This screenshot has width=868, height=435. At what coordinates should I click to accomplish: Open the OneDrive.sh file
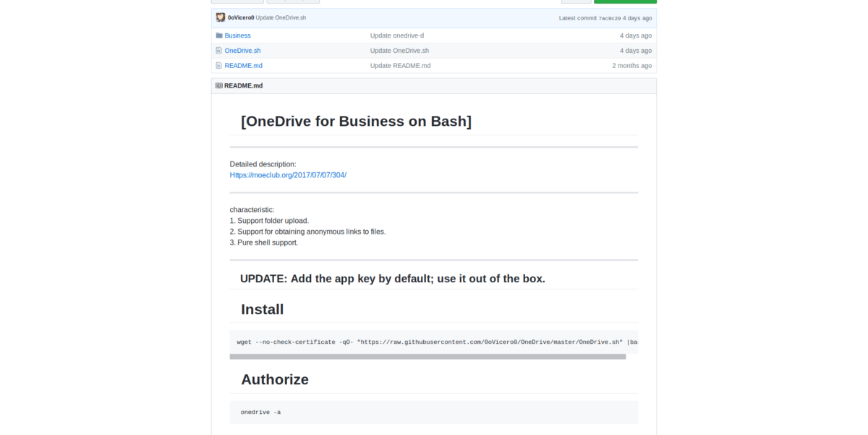pos(242,51)
